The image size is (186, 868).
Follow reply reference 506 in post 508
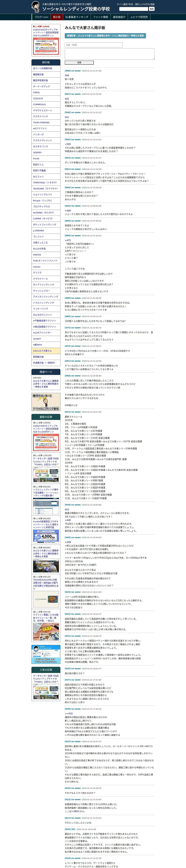click(x=67, y=76)
